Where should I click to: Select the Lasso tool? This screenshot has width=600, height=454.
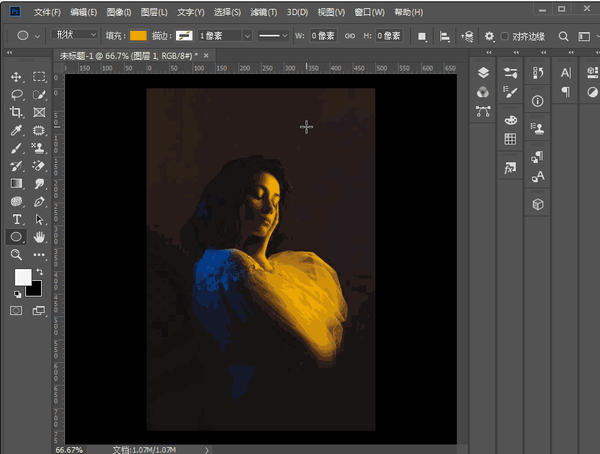pyautogui.click(x=17, y=95)
